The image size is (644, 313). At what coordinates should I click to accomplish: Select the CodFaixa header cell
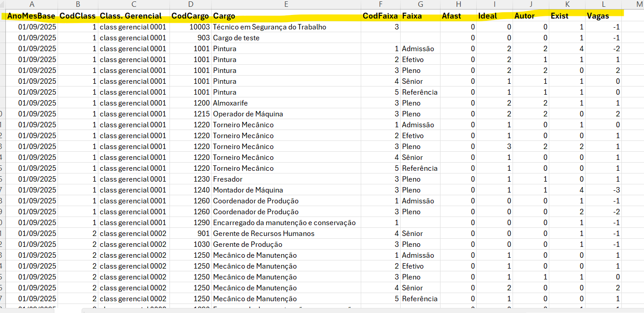381,16
